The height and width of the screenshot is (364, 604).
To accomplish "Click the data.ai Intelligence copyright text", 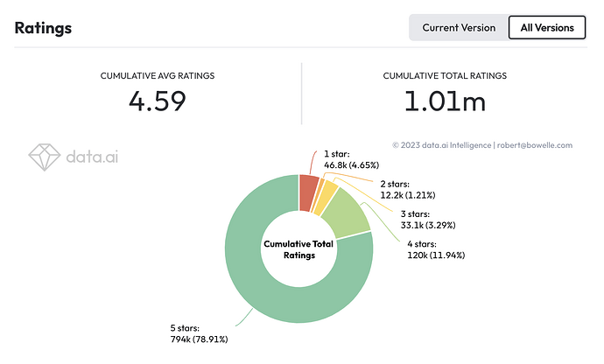I will pyautogui.click(x=481, y=145).
